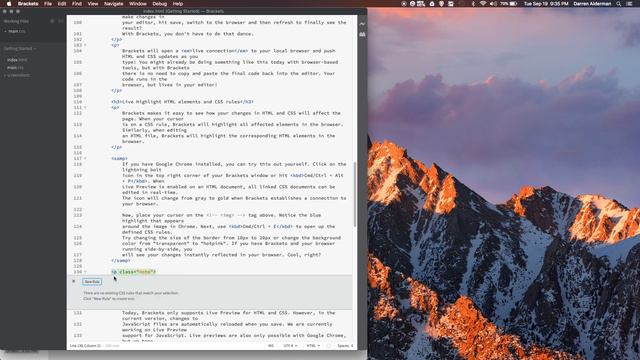This screenshot has width=640, height=360.
Task: Click the closing samp tag on line 128
Action: pyautogui.click(x=121, y=260)
